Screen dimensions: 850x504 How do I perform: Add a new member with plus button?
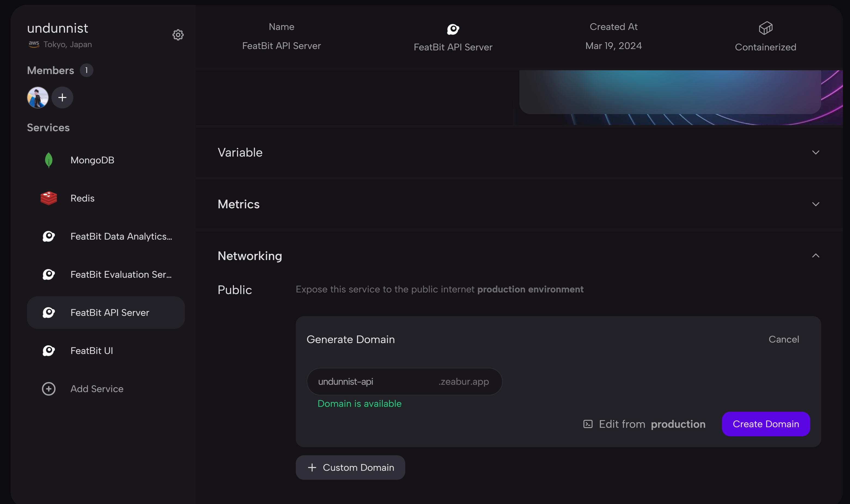62,97
